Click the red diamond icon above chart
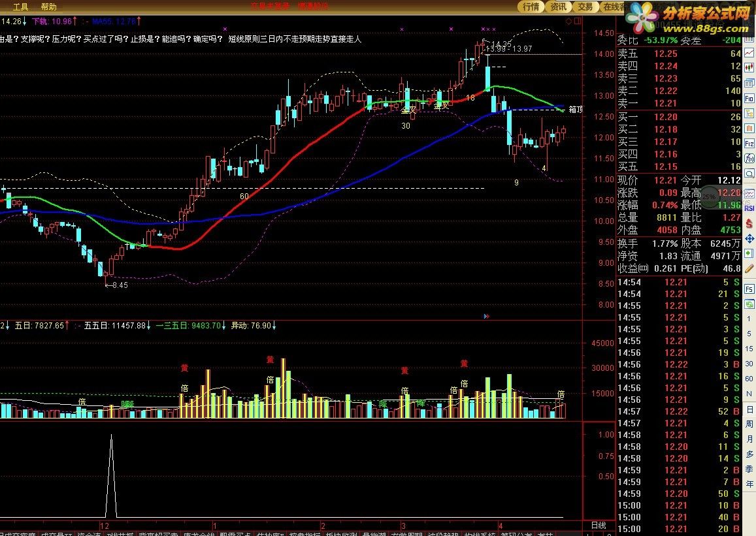This screenshot has width=756, height=536. click(568, 21)
